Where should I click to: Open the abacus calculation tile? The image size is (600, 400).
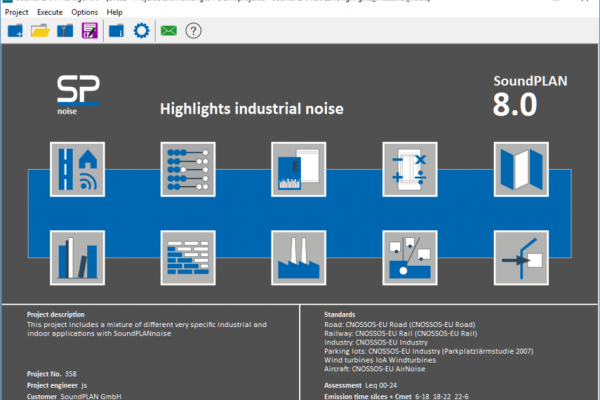188,170
